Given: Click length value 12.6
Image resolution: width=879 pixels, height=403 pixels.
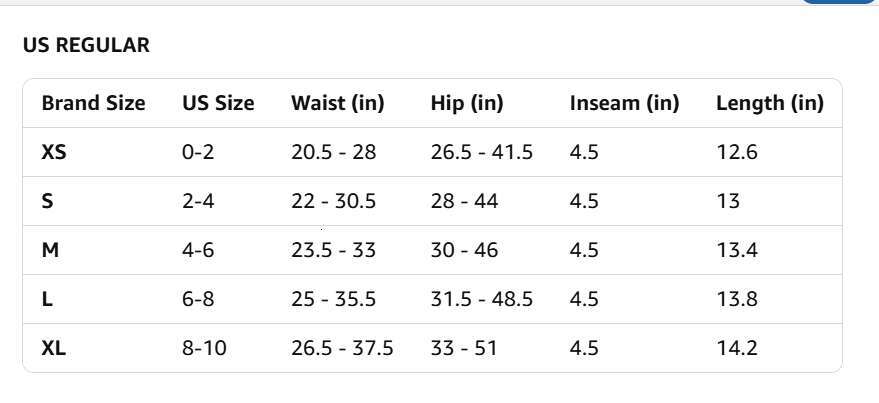Looking at the screenshot, I should pyautogui.click(x=737, y=152).
